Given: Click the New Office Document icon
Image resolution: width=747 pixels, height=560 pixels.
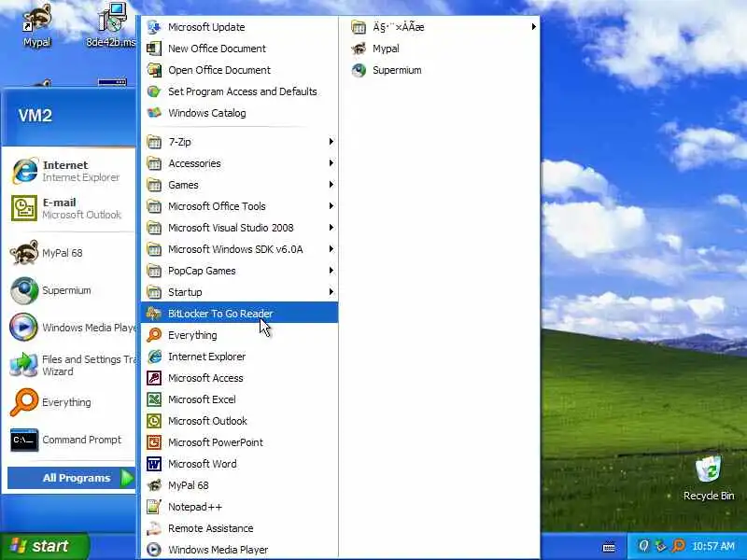Looking at the screenshot, I should [x=154, y=49].
